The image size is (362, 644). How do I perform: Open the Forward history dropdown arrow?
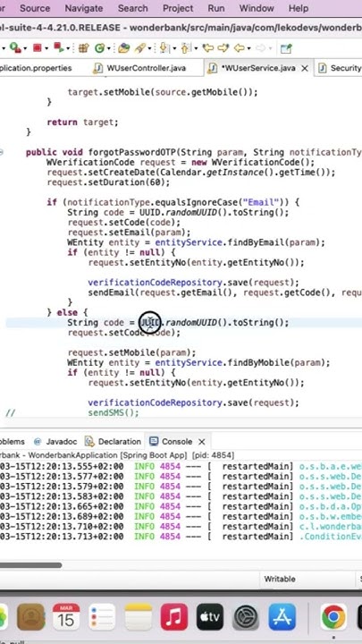coord(271,48)
